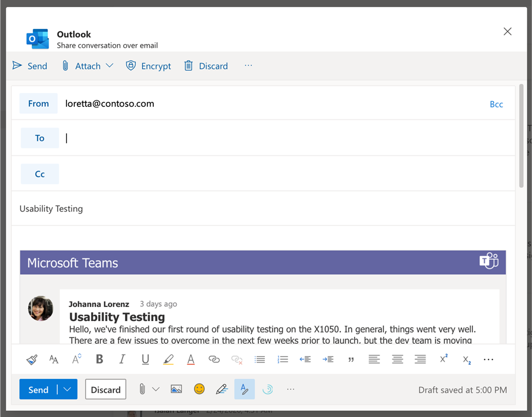The width and height of the screenshot is (532, 417).
Task: Expand the Attach dropdown chevron in top bar
Action: (110, 66)
